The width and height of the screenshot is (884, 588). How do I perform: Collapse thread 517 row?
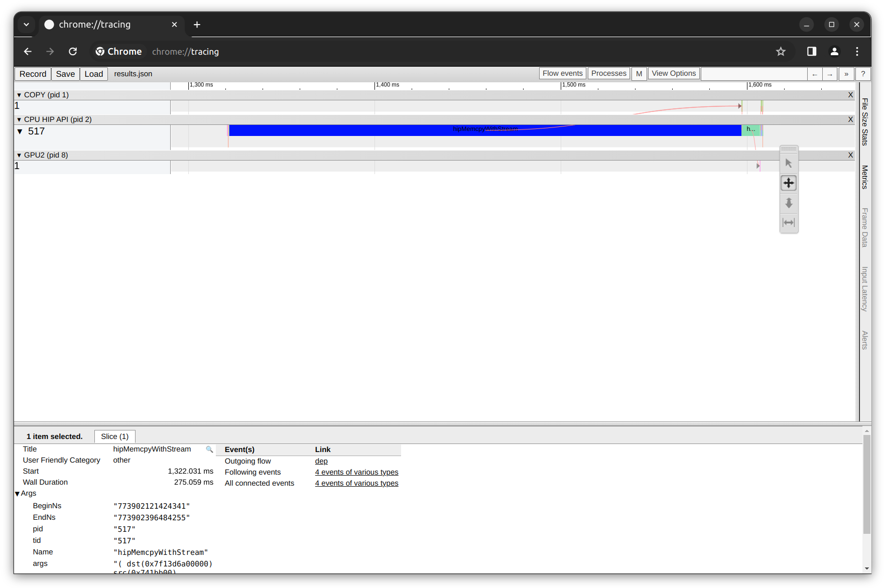point(20,131)
